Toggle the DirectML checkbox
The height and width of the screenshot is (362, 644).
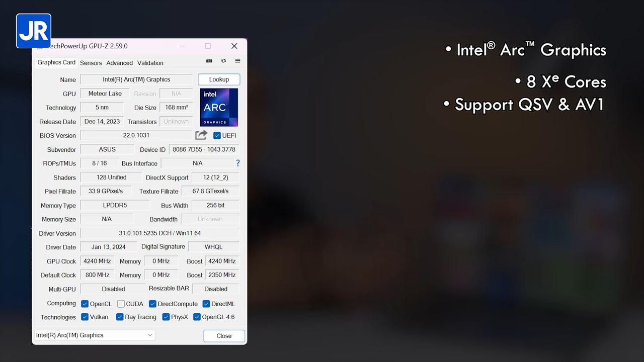click(206, 304)
